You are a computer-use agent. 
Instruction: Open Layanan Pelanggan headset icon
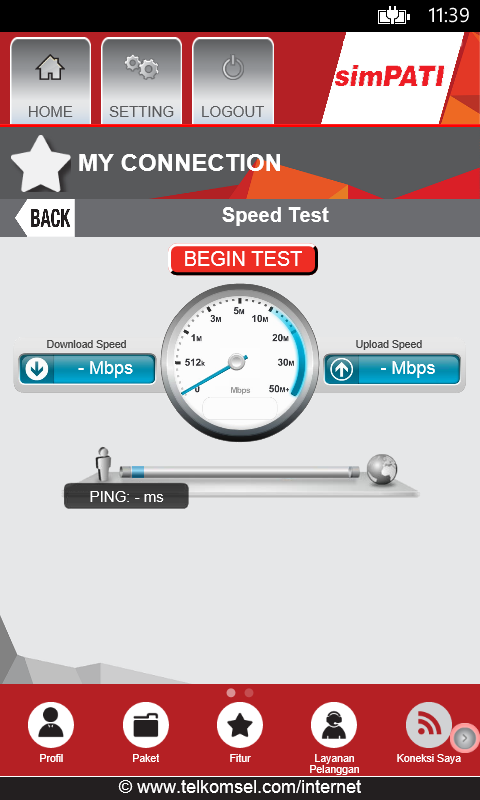[x=334, y=724]
